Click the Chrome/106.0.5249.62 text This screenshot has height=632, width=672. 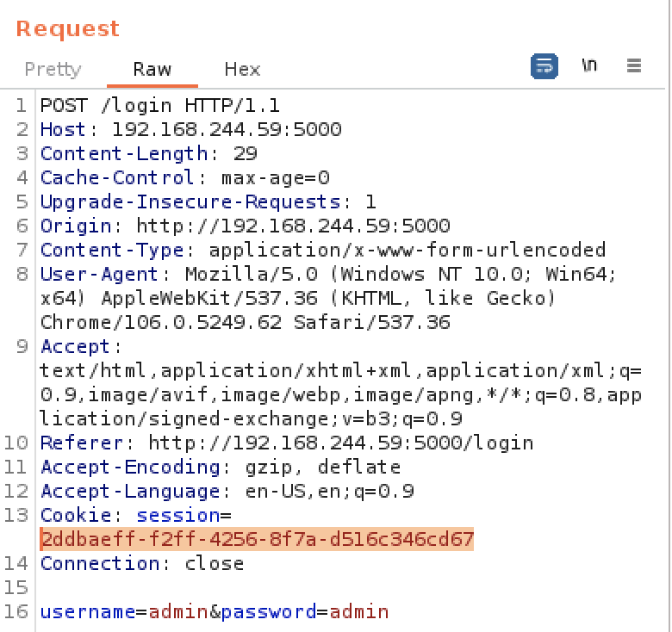point(161,322)
